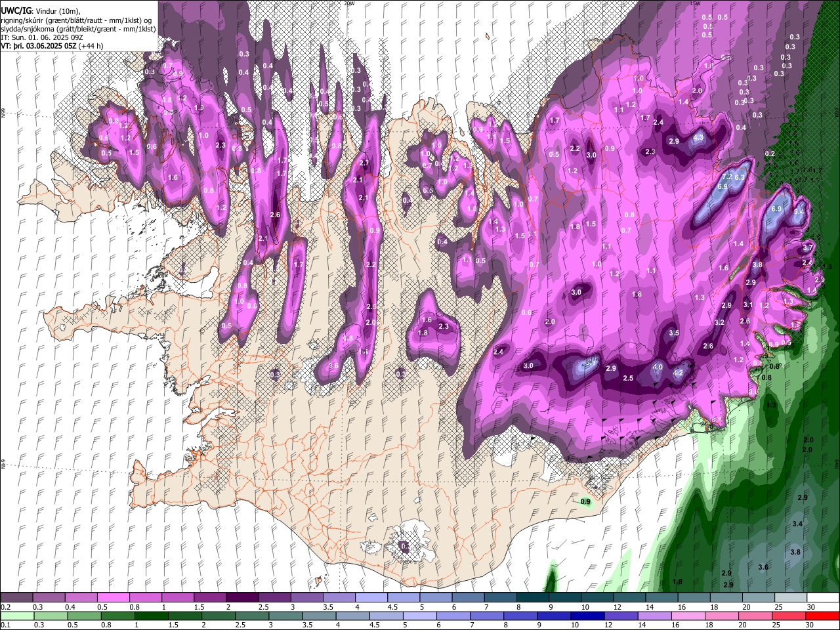Click the green 0.9 rain spot in the south
The image size is (840, 630).
pos(586,502)
